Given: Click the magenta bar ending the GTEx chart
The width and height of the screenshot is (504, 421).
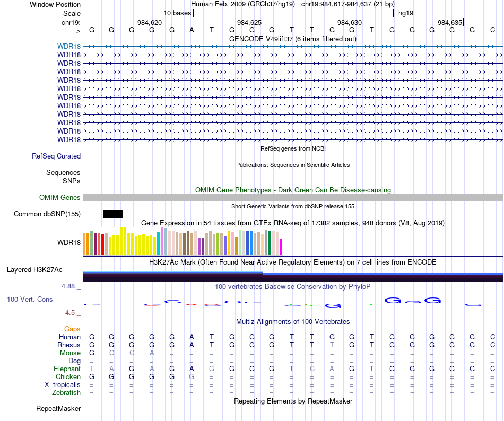Looking at the screenshot, I should (281, 247).
